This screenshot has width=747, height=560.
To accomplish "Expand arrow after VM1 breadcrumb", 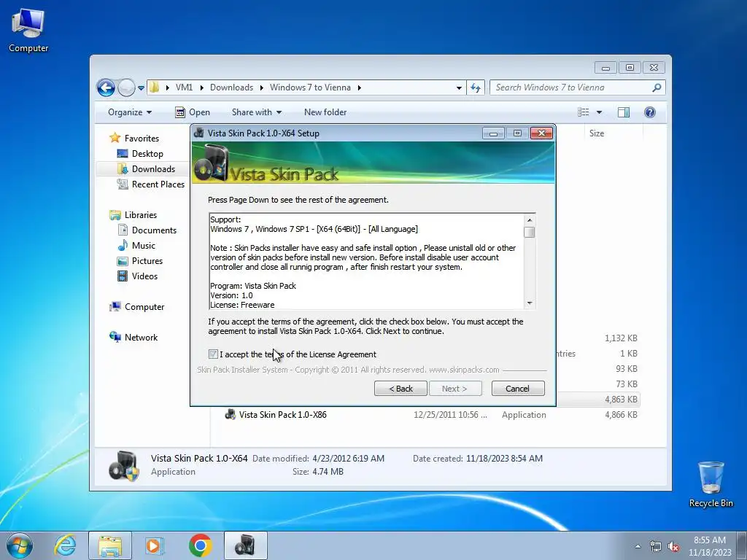I will tap(201, 87).
